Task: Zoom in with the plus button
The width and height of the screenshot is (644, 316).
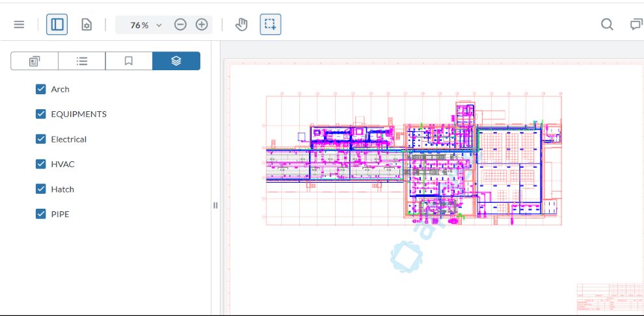Action: tap(202, 25)
